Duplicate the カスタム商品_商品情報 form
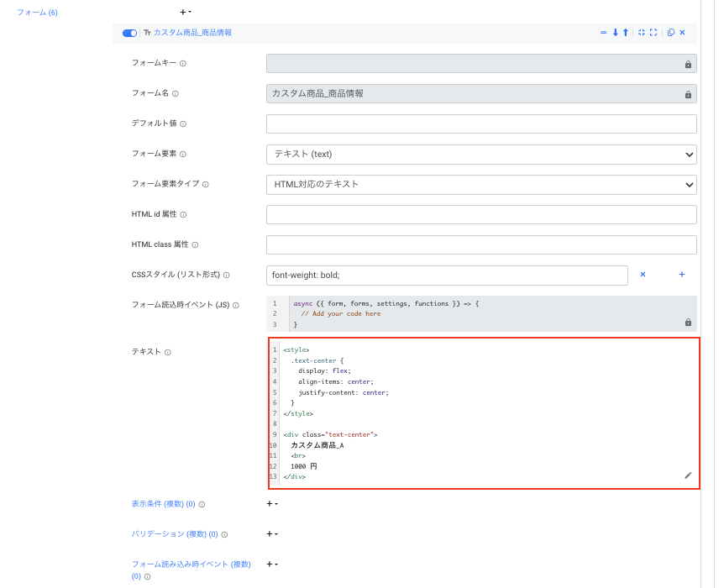The height and width of the screenshot is (588, 724). click(671, 32)
